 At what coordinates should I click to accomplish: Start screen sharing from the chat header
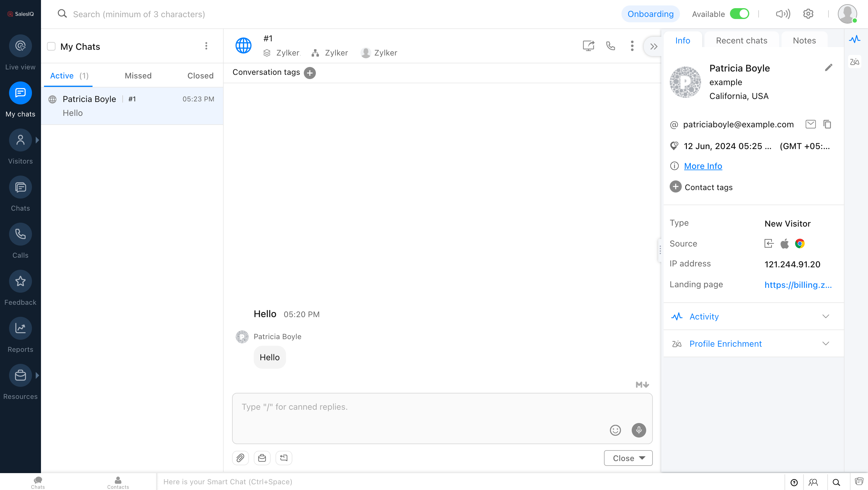click(588, 46)
